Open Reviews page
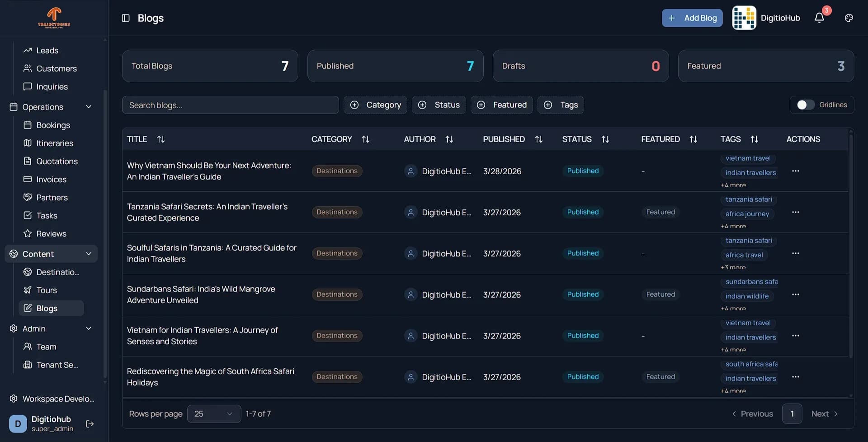The height and width of the screenshot is (442, 868). (x=51, y=233)
